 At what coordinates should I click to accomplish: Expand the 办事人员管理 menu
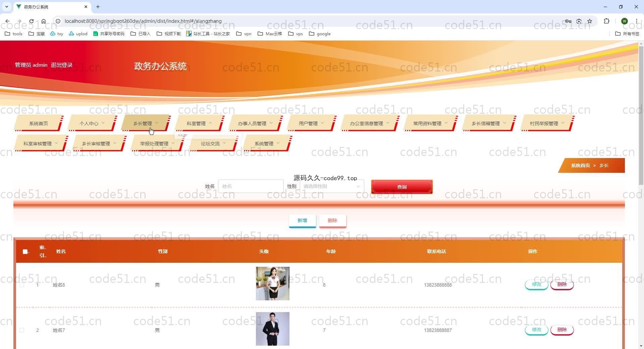click(x=255, y=123)
